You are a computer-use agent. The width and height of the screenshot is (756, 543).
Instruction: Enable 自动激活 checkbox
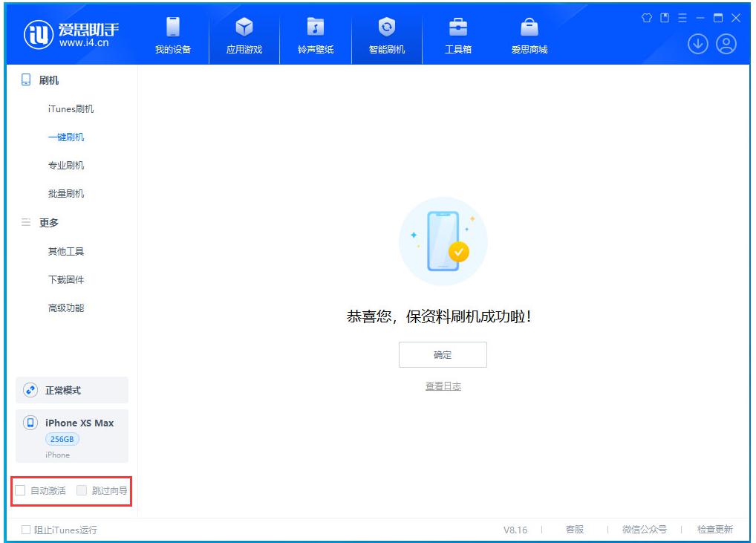click(x=20, y=490)
